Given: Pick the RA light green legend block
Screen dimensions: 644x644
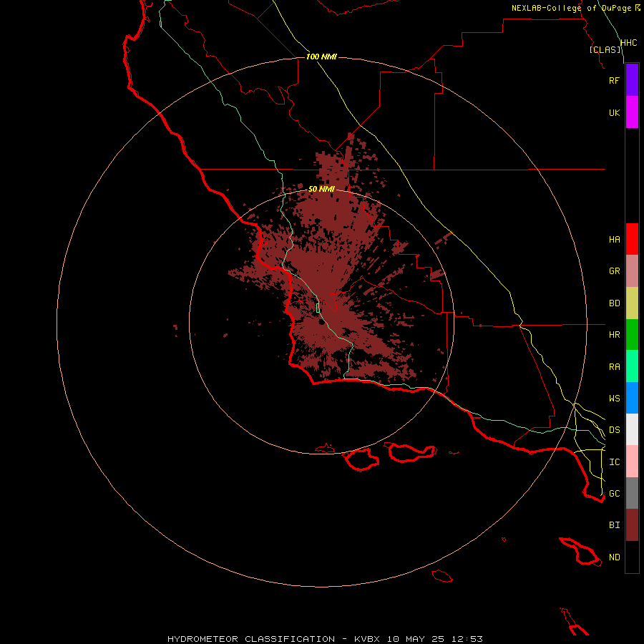Looking at the screenshot, I should [632, 366].
